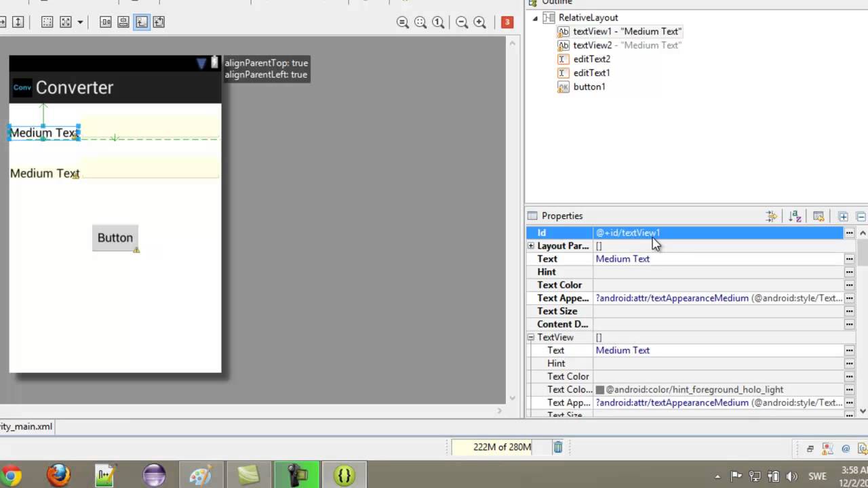Run garbage collector trash icon
This screenshot has height=488, width=868.
557,447
